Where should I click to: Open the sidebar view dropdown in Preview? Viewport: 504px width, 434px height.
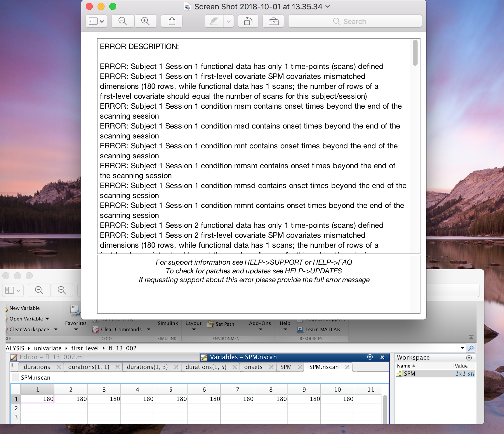[x=96, y=21]
